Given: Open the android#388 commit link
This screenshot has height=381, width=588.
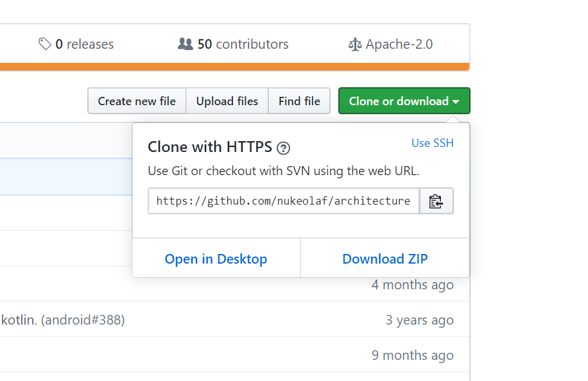Looking at the screenshot, I should (83, 320).
